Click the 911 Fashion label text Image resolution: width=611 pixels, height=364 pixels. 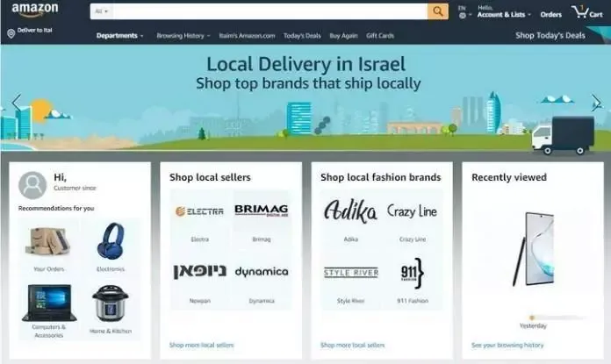click(413, 301)
